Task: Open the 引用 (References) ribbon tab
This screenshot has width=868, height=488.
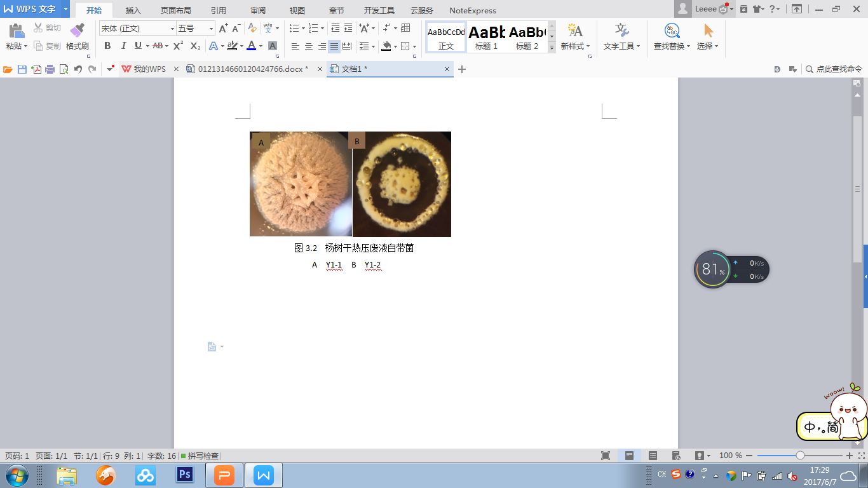Action: pyautogui.click(x=219, y=10)
